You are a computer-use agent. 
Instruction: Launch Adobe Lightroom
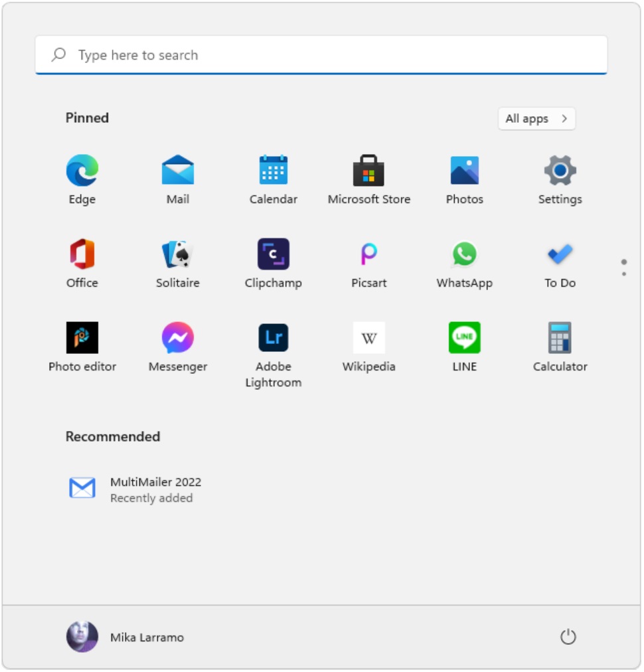(x=274, y=338)
